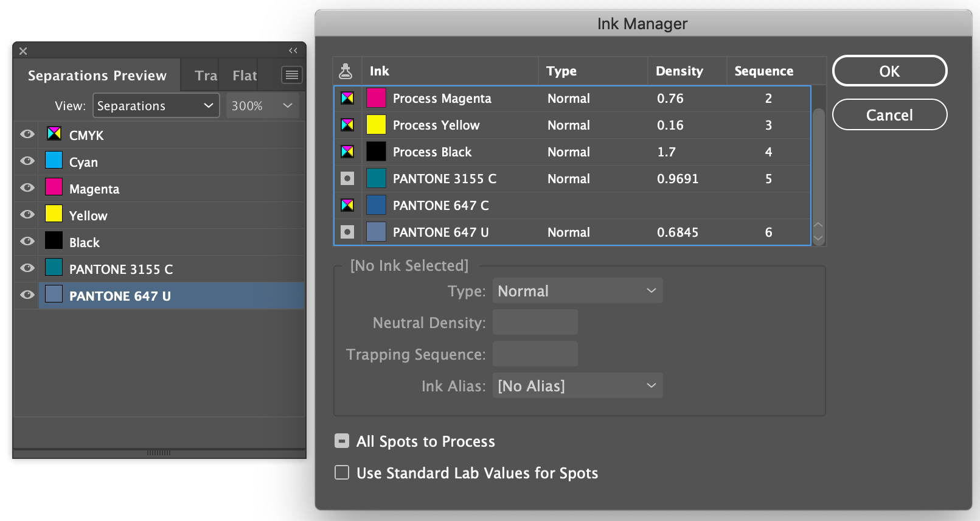The width and height of the screenshot is (980, 521).
Task: Click the Magenta swatch in Separations Preview
Action: pyautogui.click(x=54, y=187)
